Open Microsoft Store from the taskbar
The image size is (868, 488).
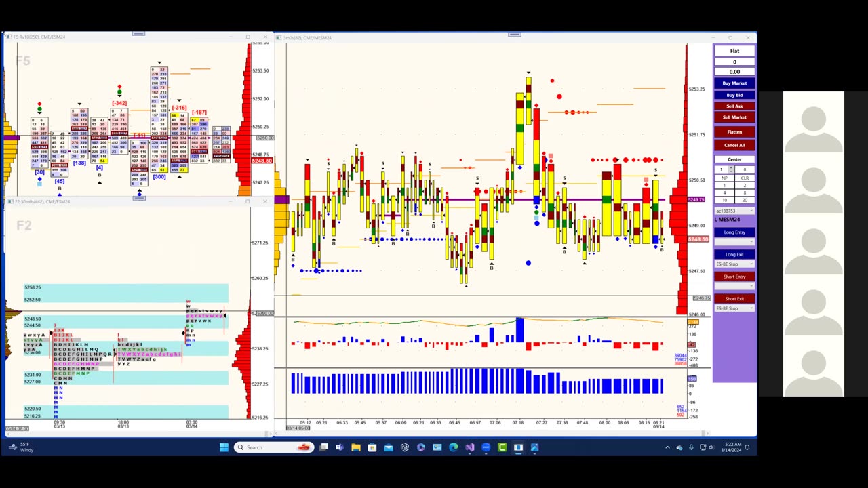click(x=372, y=447)
